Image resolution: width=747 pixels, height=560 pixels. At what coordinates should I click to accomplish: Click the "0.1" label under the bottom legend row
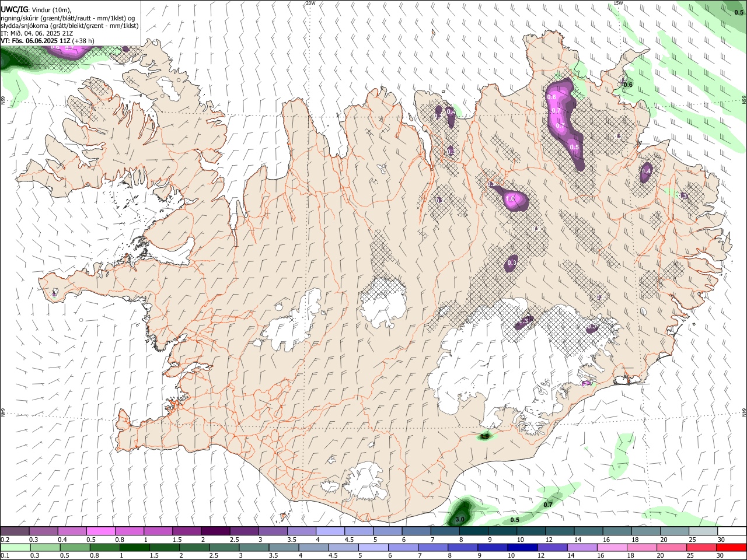coord(5,556)
